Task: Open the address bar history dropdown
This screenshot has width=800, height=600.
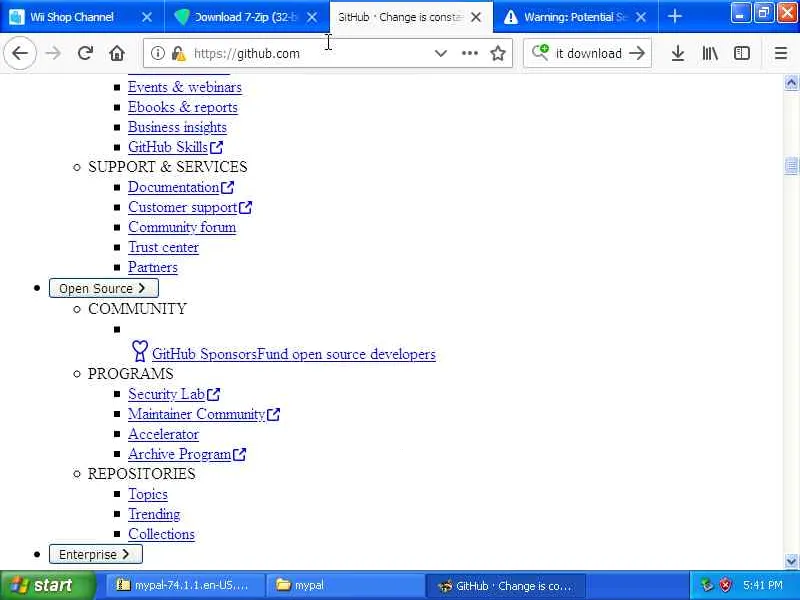Action: click(x=441, y=53)
